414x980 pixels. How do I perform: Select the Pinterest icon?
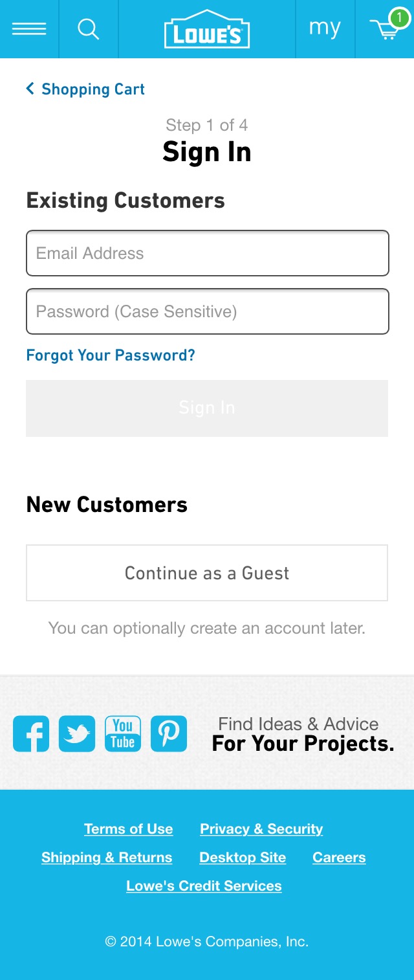point(169,733)
